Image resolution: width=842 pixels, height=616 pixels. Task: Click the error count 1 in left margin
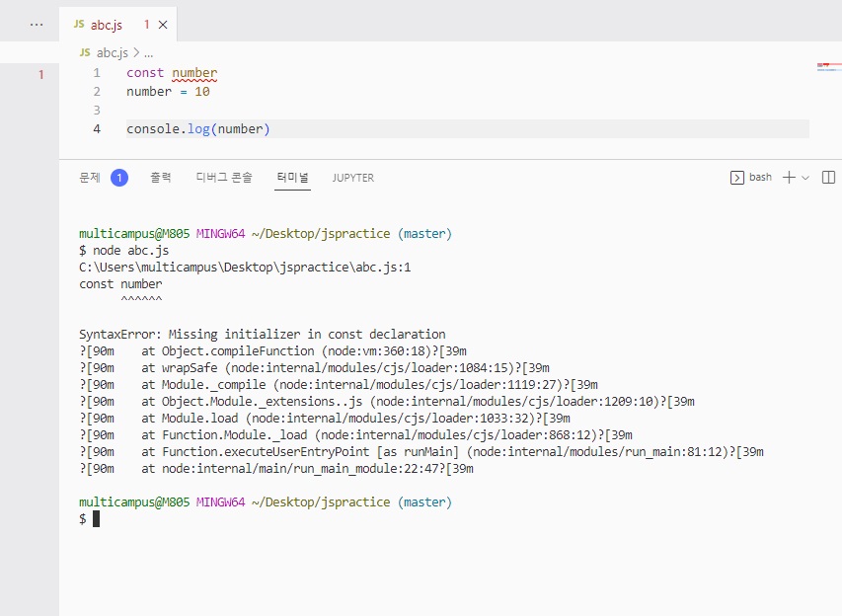(x=40, y=75)
